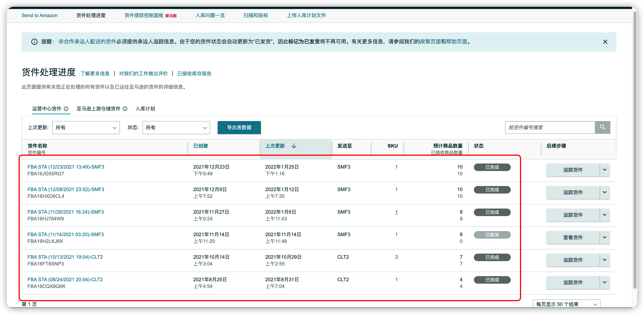644x315 pixels.
Task: Open the 状态 filter dropdown
Action: [176, 127]
